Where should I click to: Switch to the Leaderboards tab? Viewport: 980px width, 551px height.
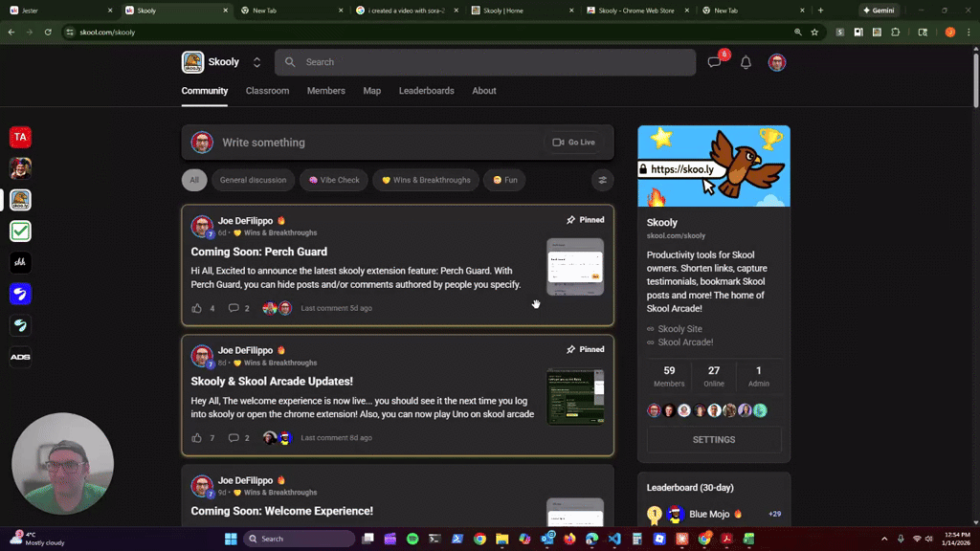pos(427,91)
